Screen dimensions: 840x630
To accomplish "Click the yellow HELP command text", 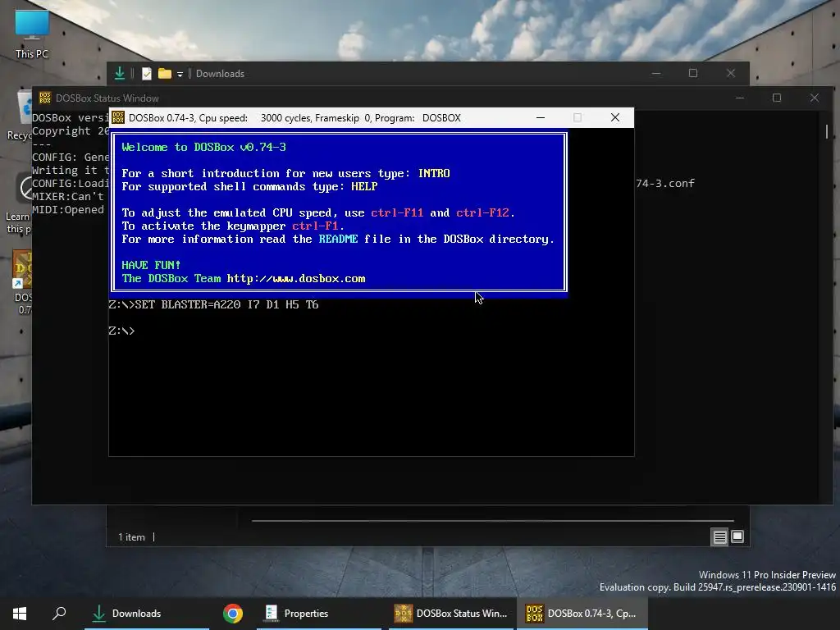I will [x=364, y=186].
